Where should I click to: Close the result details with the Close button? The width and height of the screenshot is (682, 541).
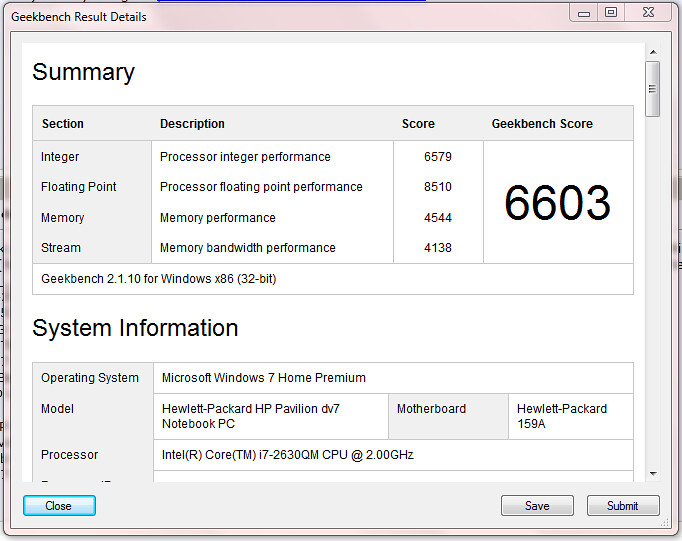click(59, 506)
